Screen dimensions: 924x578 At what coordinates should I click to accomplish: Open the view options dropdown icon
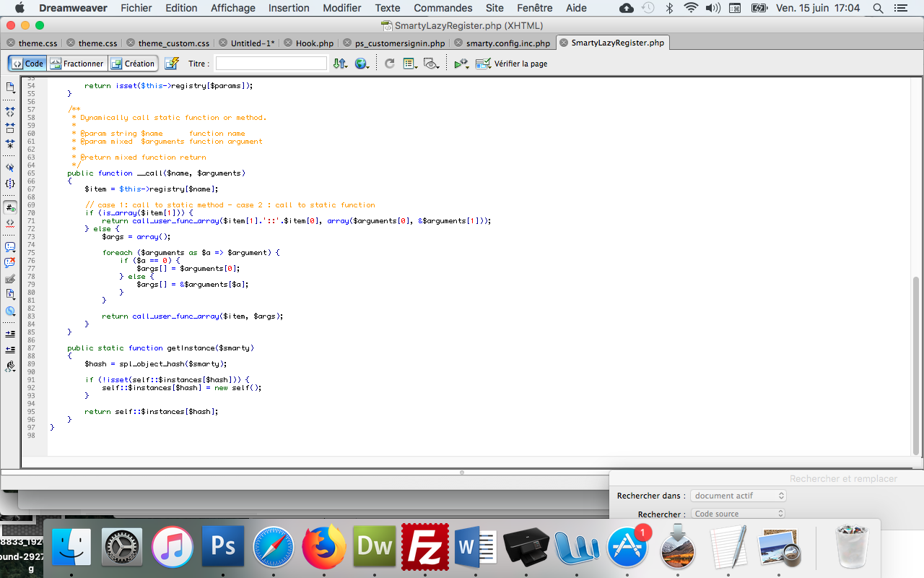[411, 64]
